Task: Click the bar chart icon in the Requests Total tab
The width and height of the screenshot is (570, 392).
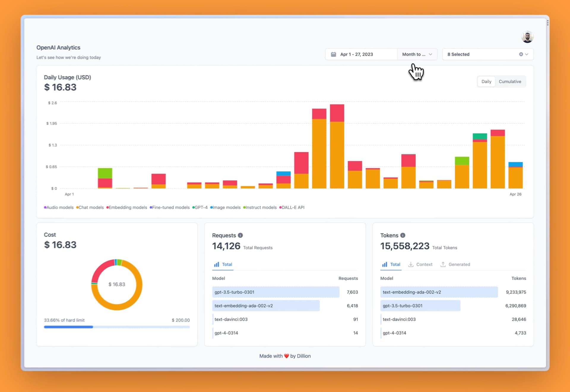Action: (217, 264)
